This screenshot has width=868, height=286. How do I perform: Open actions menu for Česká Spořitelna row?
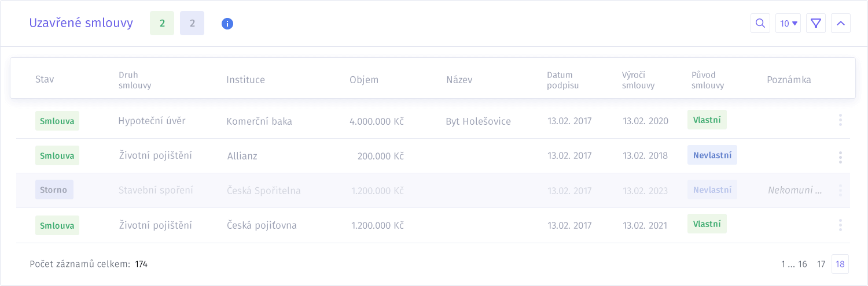pos(840,190)
